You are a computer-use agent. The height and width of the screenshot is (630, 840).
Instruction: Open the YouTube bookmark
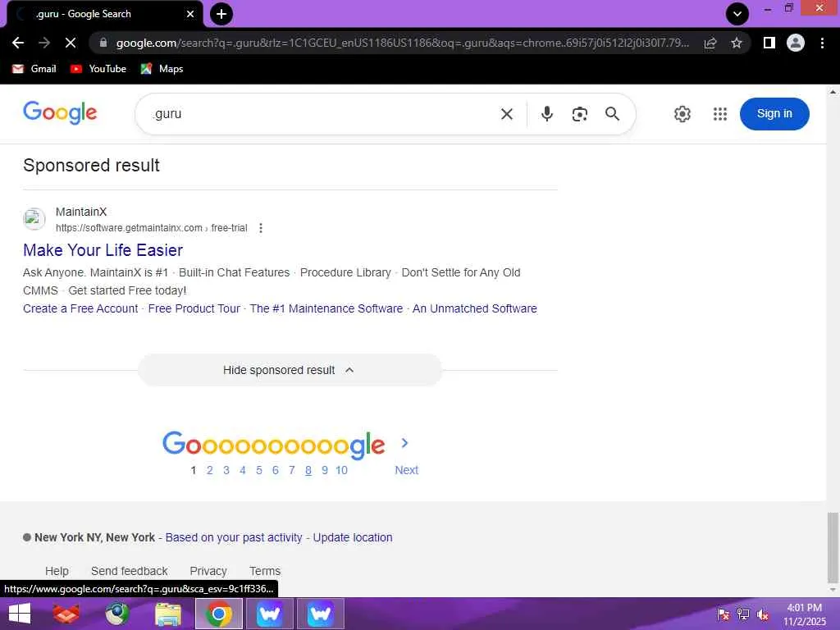[x=98, y=69]
